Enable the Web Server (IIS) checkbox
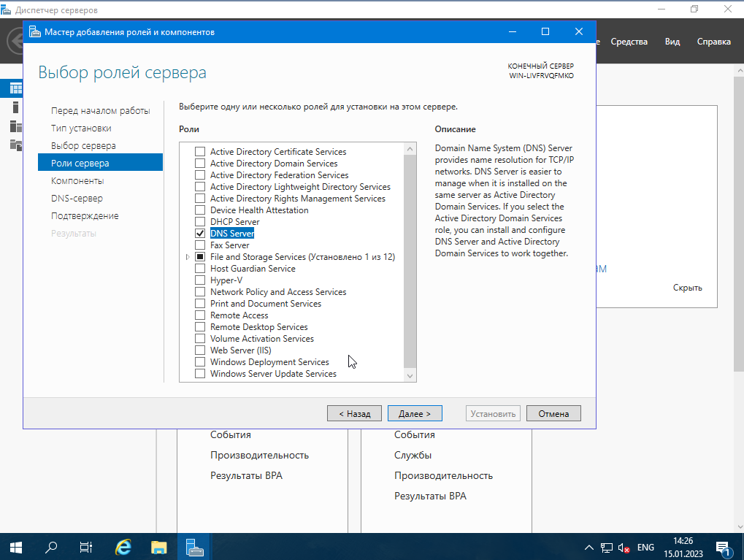This screenshot has width=744, height=560. 200,350
